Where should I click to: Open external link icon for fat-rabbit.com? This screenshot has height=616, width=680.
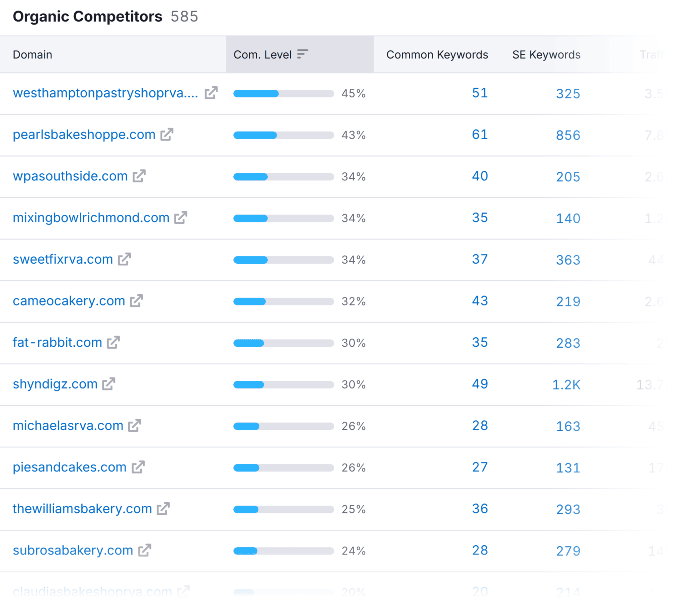113,342
